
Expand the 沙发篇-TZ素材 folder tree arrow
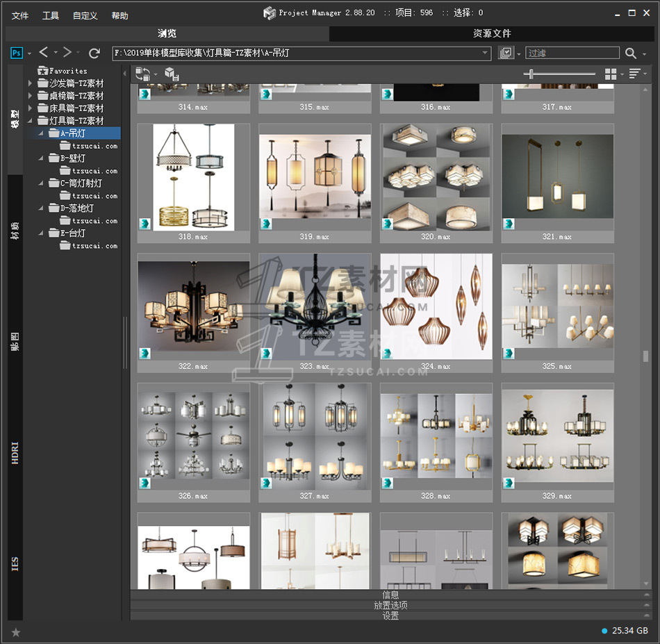click(31, 83)
